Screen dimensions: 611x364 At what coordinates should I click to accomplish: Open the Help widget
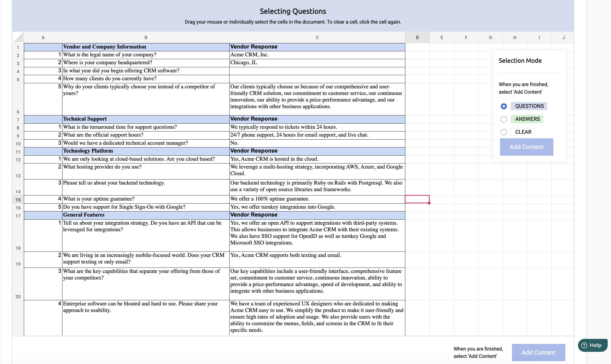point(592,345)
